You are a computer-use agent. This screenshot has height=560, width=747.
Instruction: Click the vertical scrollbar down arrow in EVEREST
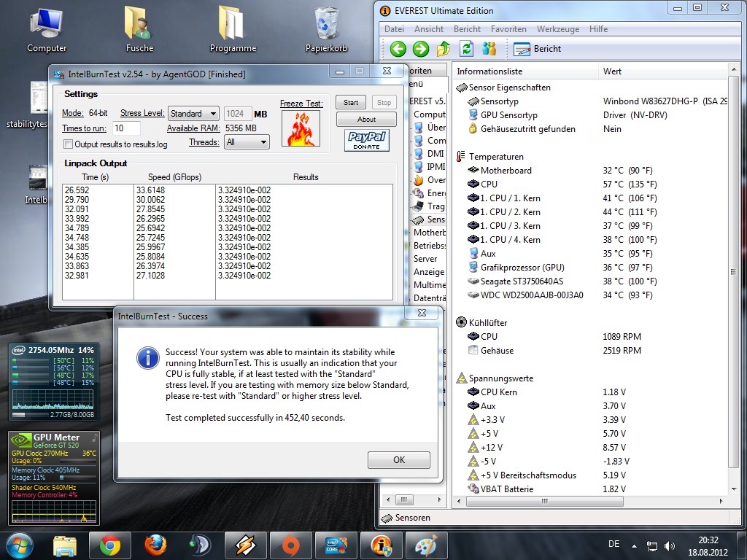[x=734, y=489]
